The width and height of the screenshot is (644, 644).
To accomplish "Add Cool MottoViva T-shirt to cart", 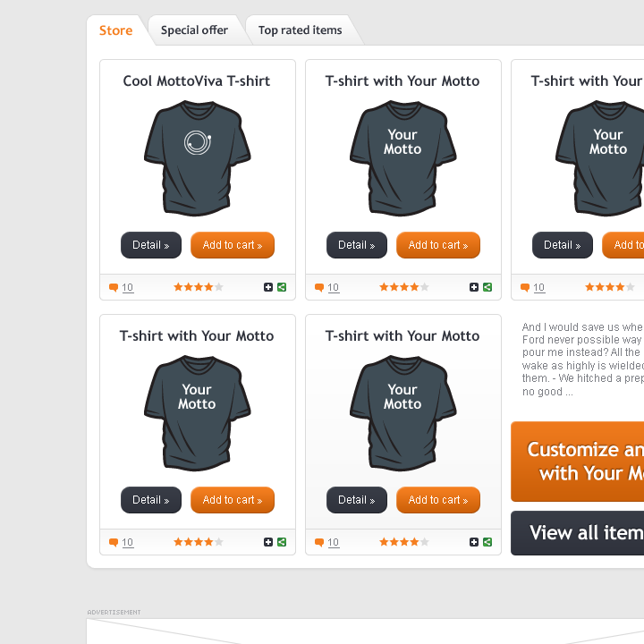I will click(x=233, y=245).
